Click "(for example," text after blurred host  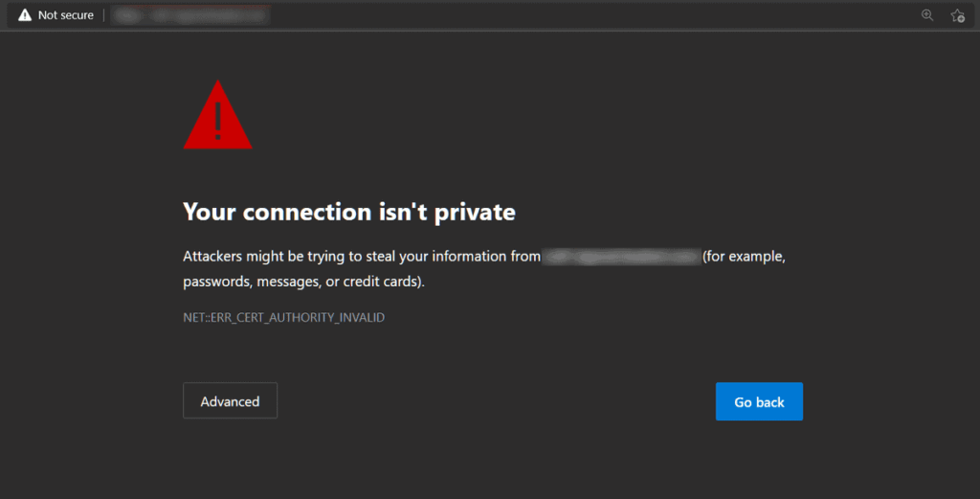coord(744,257)
